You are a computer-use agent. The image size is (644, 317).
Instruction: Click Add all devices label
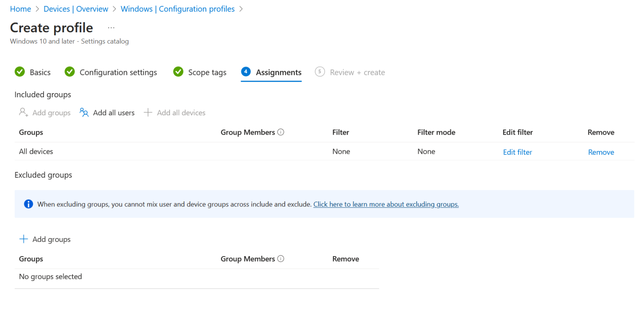coord(181,113)
